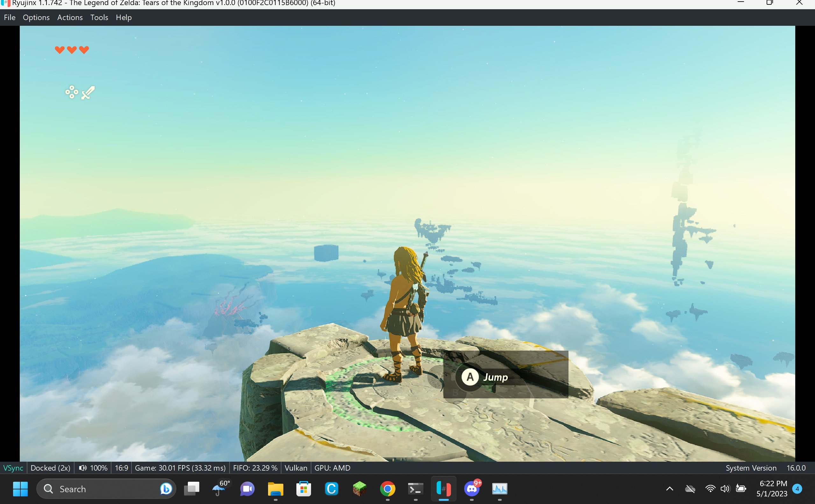Click the third heart in health display
The image size is (815, 504).
(x=84, y=50)
